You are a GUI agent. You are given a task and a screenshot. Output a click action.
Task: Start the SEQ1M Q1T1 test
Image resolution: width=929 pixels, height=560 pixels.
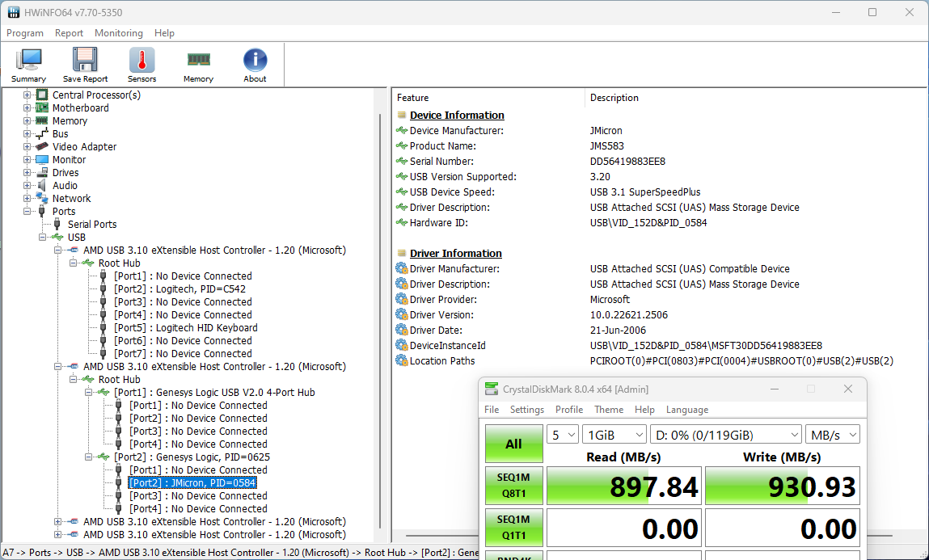pos(513,528)
